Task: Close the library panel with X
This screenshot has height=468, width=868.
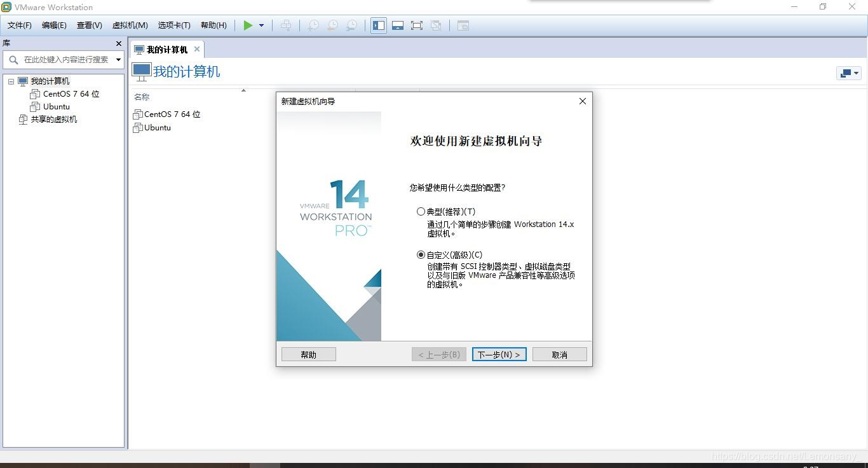Action: (118, 43)
